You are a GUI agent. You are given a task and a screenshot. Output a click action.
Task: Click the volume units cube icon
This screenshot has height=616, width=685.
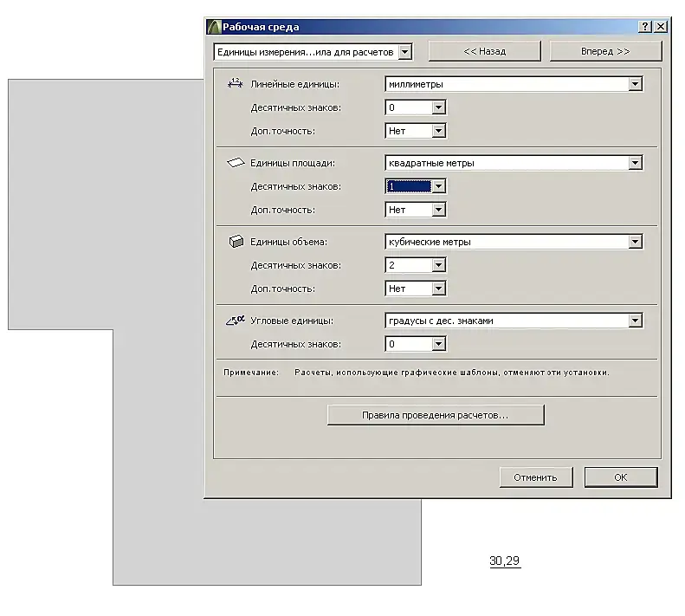coord(236,242)
